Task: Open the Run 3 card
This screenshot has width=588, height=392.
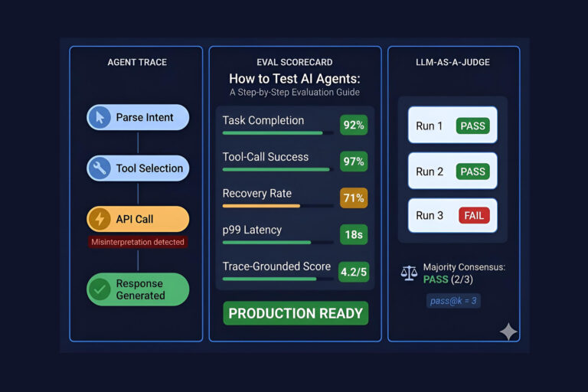Action: 452,215
